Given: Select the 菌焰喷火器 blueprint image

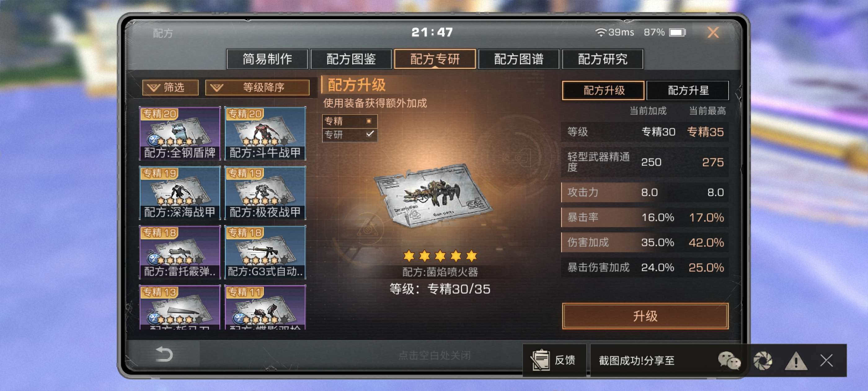Looking at the screenshot, I should pos(434,196).
